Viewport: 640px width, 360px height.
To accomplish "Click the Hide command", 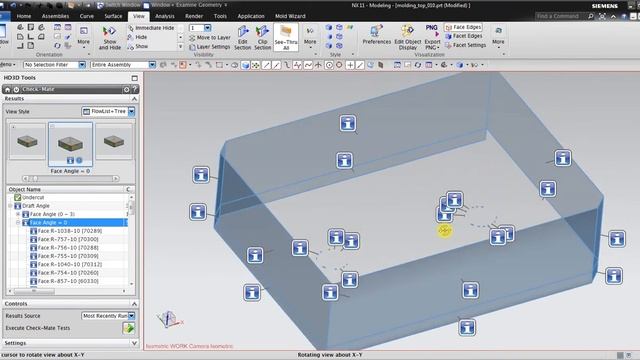I will point(137,37).
